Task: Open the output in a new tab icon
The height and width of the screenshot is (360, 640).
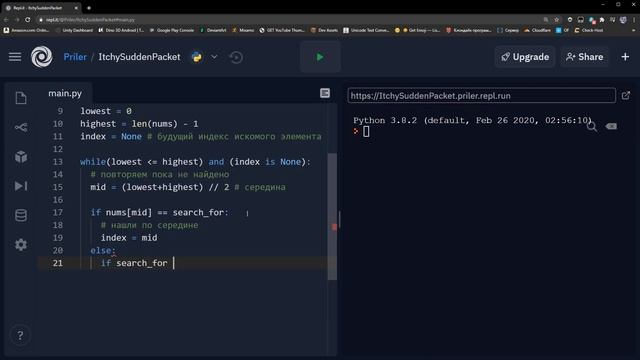Action: (626, 96)
